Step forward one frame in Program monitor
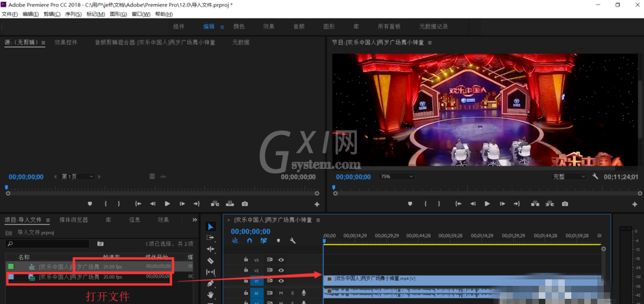This screenshot has height=304, width=644. [x=502, y=204]
